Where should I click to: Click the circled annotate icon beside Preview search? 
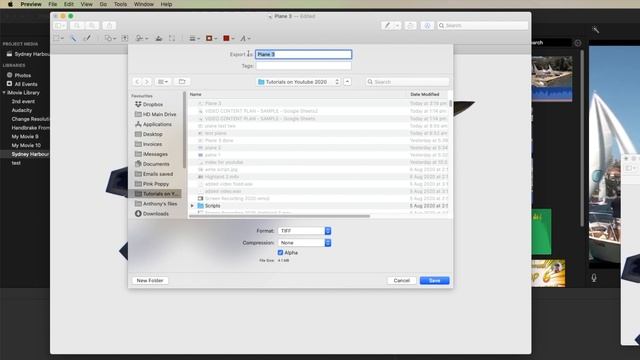click(427, 25)
